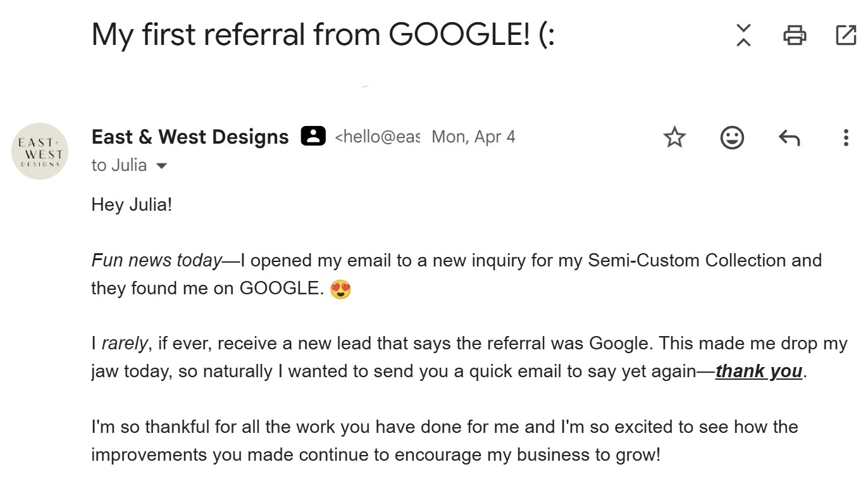
Task: Open the email in a new window
Action: tap(846, 35)
